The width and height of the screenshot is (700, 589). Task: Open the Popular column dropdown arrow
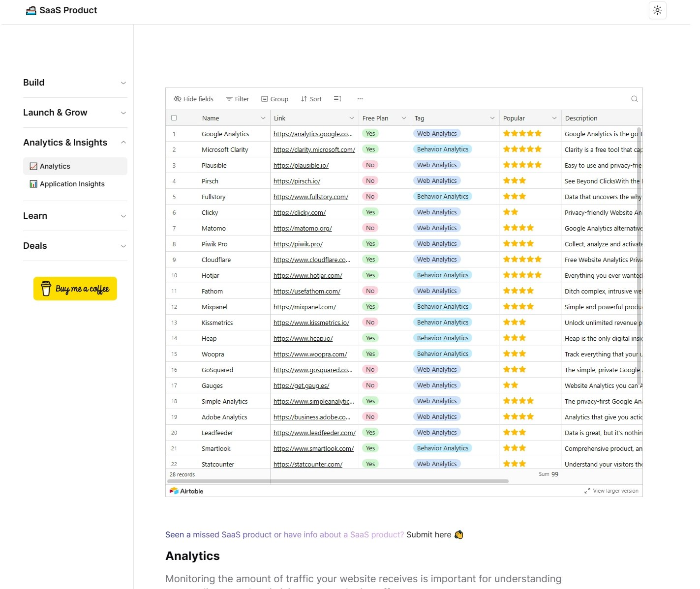pyautogui.click(x=554, y=118)
